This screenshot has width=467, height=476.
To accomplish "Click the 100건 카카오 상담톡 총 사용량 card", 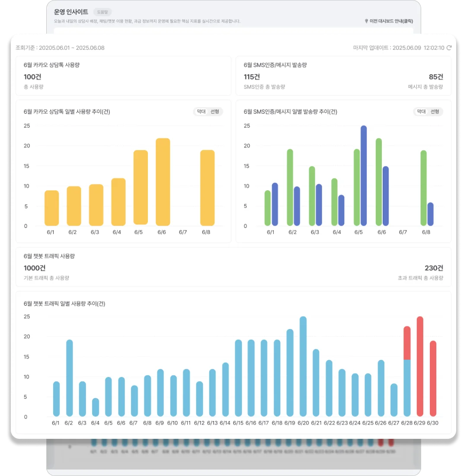I will click(123, 76).
